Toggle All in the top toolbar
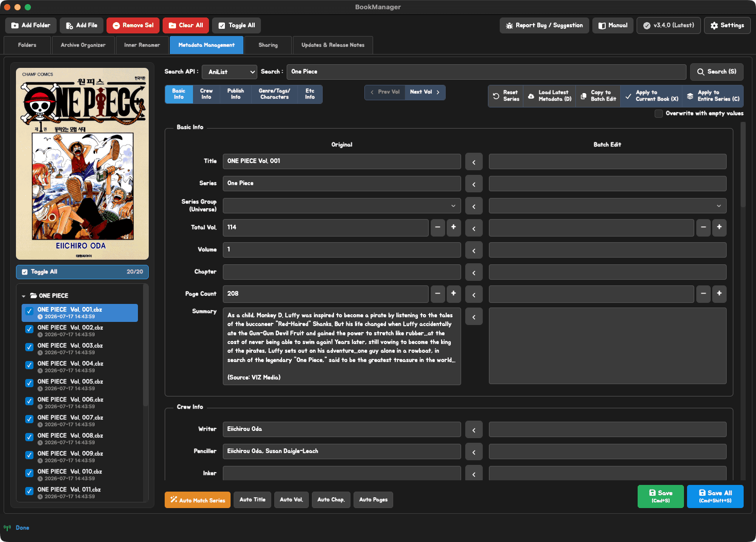Viewport: 756px width, 542px height. (237, 25)
